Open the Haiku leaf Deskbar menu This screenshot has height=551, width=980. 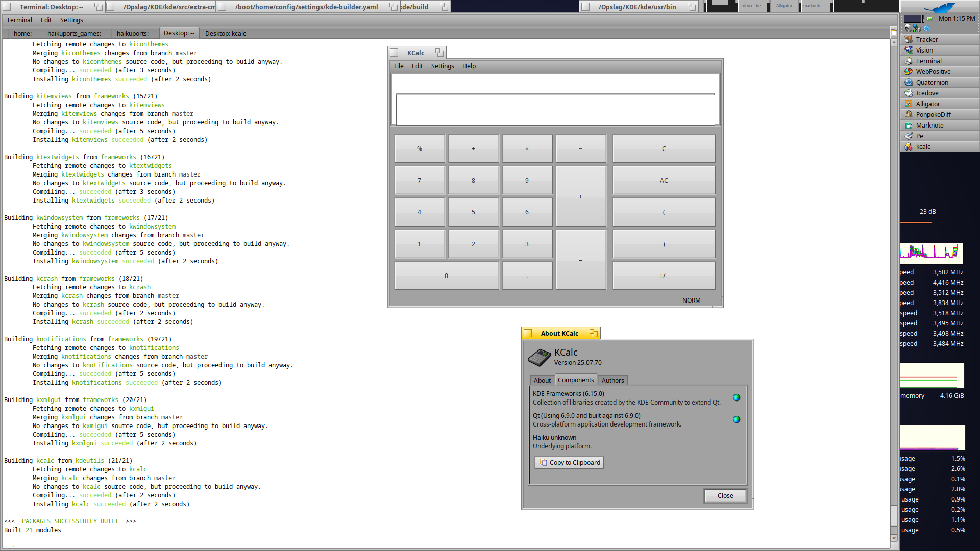coord(940,7)
